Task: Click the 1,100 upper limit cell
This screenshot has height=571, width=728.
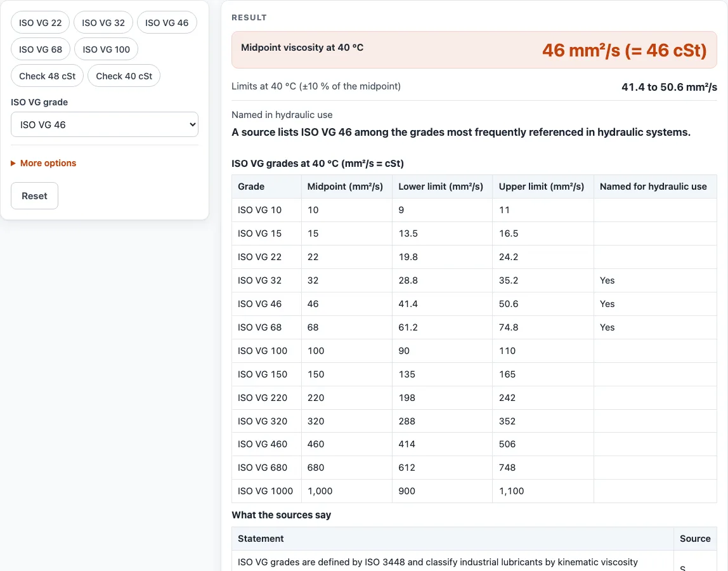Action: pyautogui.click(x=543, y=491)
